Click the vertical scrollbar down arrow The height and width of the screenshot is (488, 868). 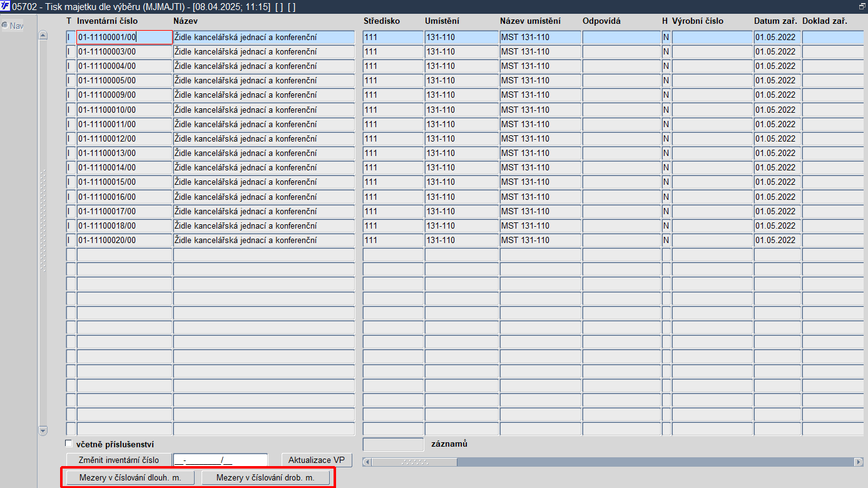click(x=43, y=430)
